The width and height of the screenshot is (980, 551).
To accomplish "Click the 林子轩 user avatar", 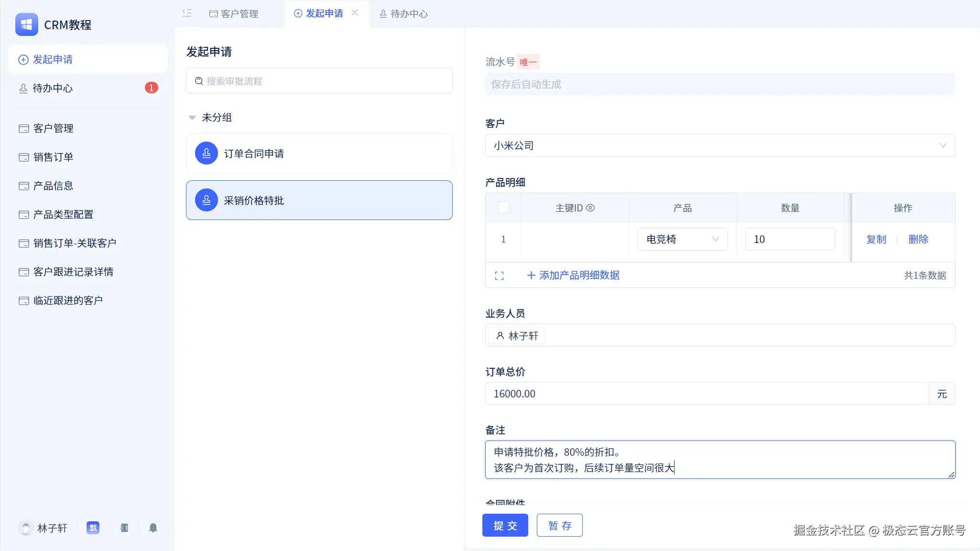I will coord(26,528).
